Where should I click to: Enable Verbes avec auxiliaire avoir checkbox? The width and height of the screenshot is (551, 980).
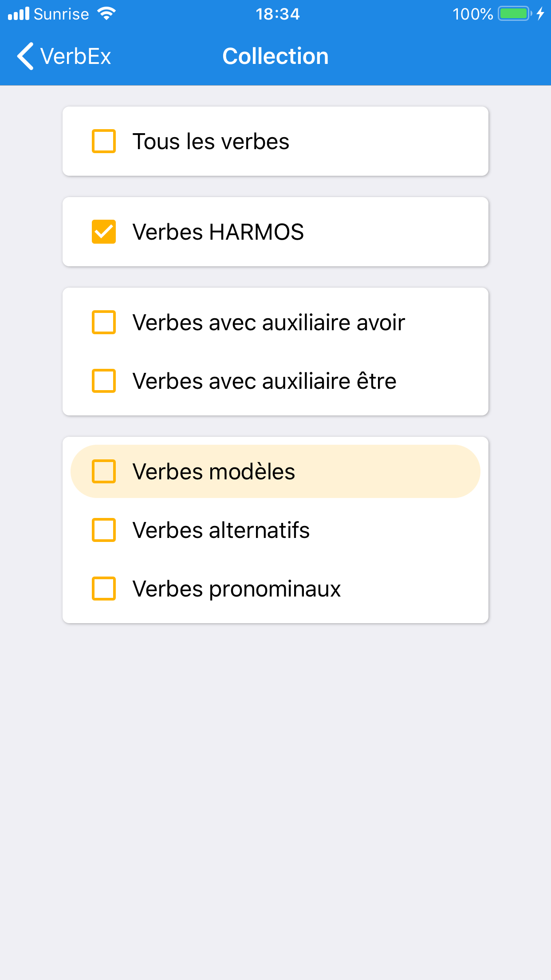104,323
